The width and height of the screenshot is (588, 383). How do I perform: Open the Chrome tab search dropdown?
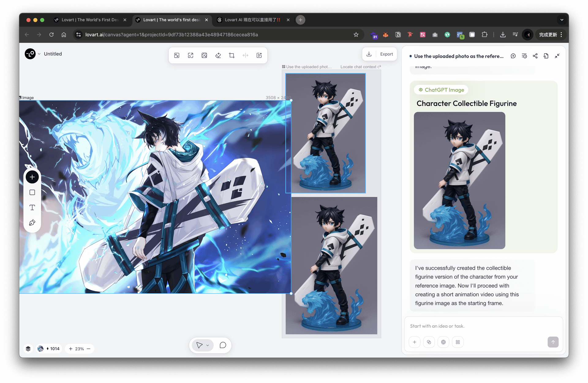click(562, 20)
